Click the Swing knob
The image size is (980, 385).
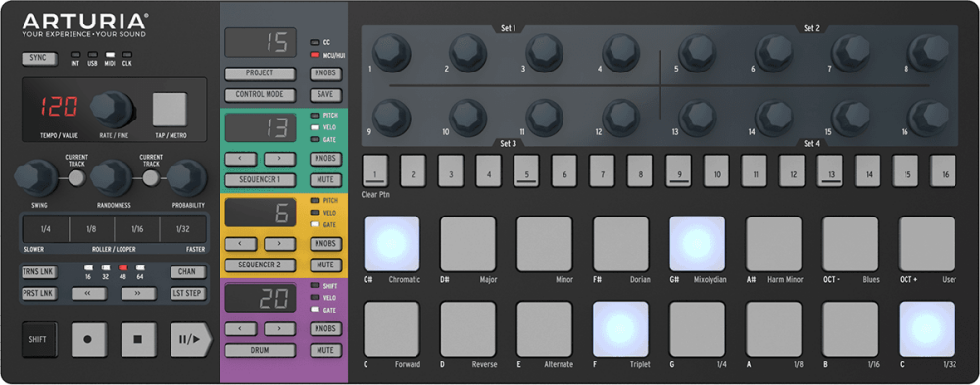pyautogui.click(x=32, y=177)
